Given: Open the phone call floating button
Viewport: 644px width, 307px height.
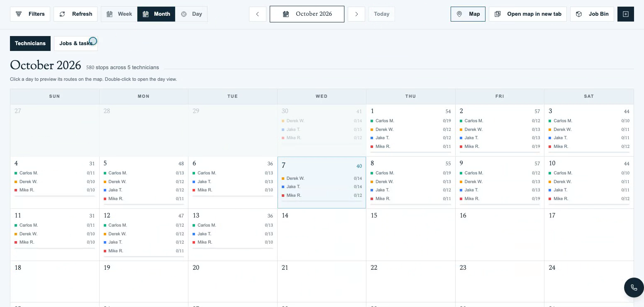Looking at the screenshot, I should (x=634, y=288).
